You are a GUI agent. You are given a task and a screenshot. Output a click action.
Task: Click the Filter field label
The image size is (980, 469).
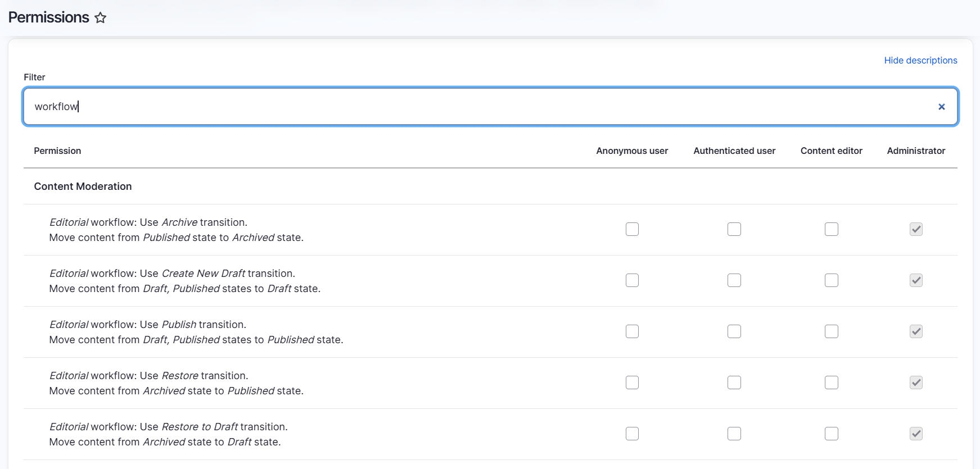pos(34,77)
